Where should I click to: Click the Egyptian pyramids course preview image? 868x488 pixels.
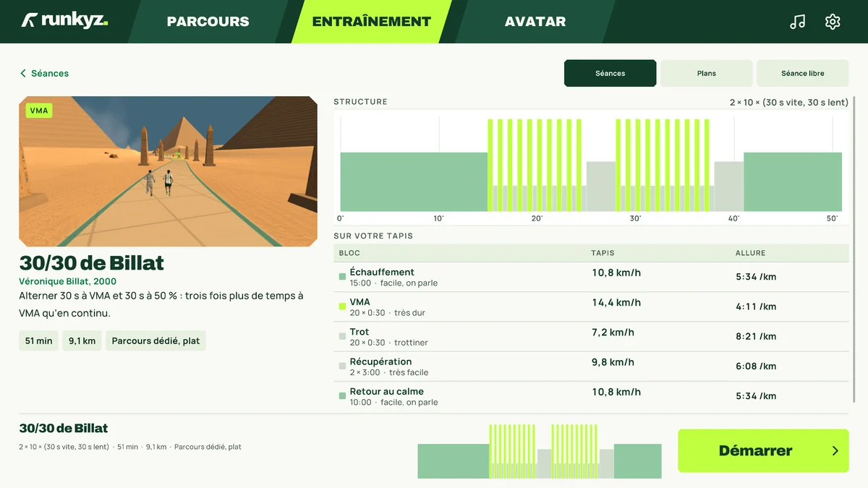pyautogui.click(x=169, y=171)
